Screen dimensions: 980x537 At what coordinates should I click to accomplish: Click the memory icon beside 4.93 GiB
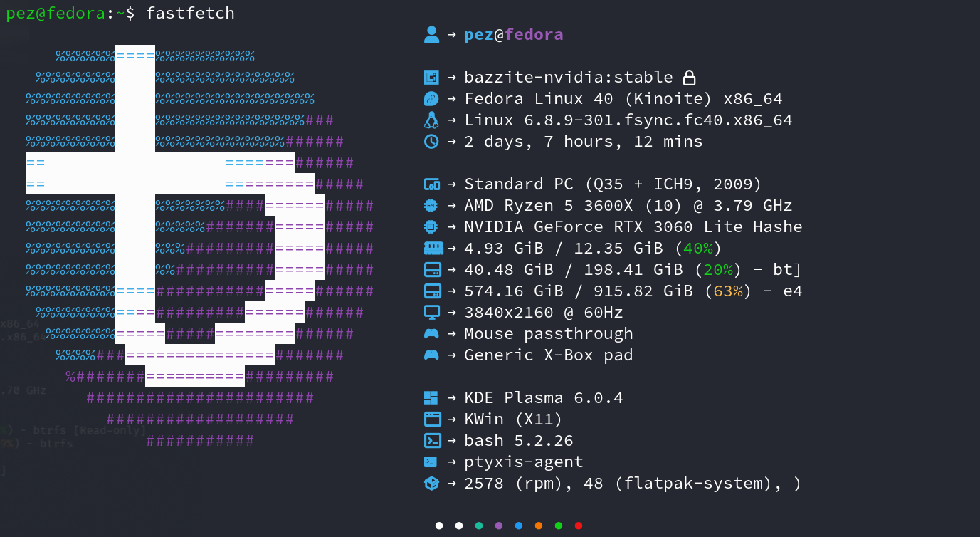[433, 248]
